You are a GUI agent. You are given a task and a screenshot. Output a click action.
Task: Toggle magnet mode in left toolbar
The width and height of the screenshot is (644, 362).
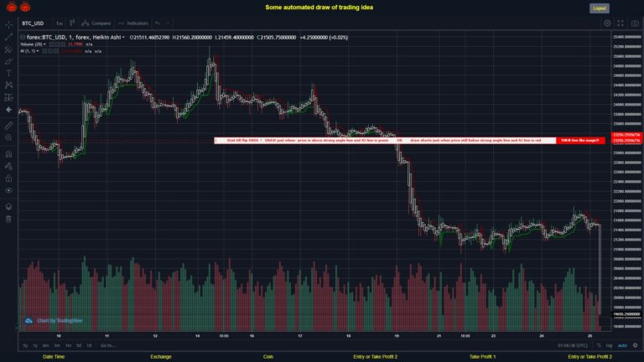coord(8,154)
